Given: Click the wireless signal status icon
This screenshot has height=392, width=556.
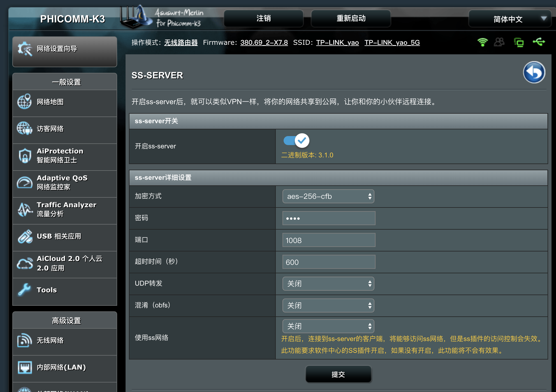Looking at the screenshot, I should coord(482,42).
